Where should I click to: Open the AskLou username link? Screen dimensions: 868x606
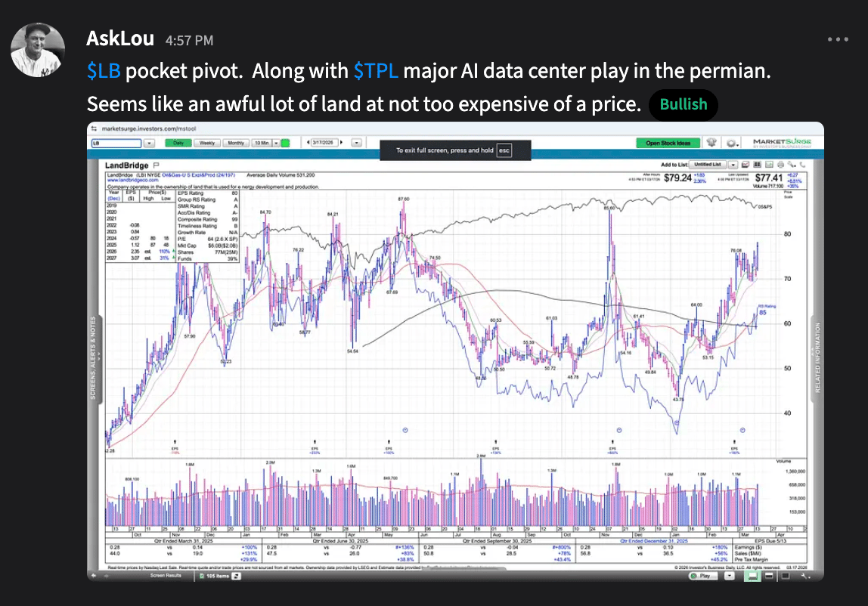coord(120,39)
